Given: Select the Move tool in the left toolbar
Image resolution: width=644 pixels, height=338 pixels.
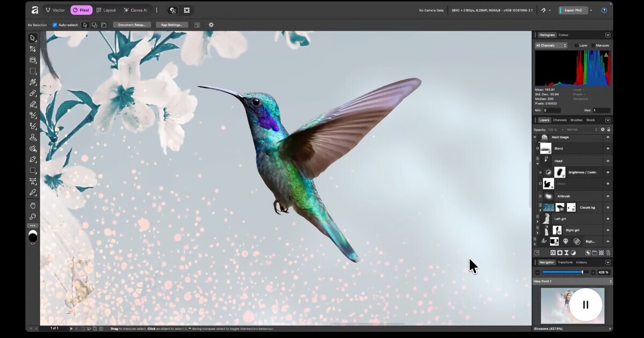Looking at the screenshot, I should (x=33, y=38).
